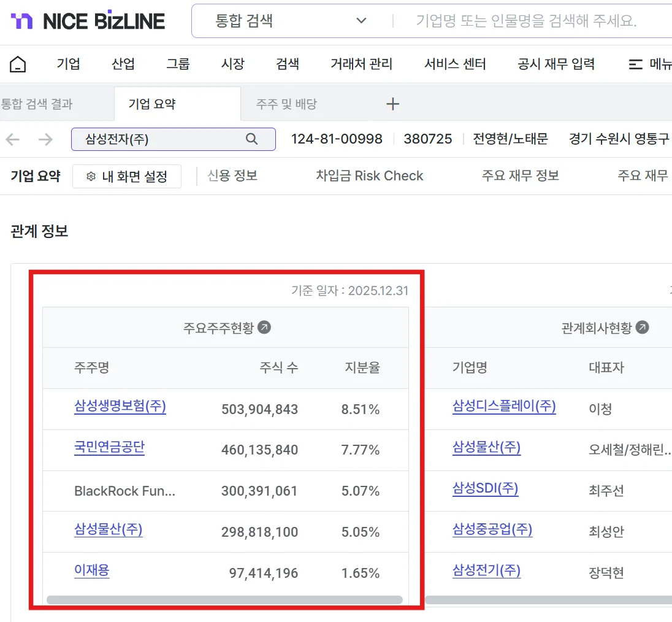Expand the 통합 검색 dropdown
Screen dimensions: 672x622
pos(361,21)
